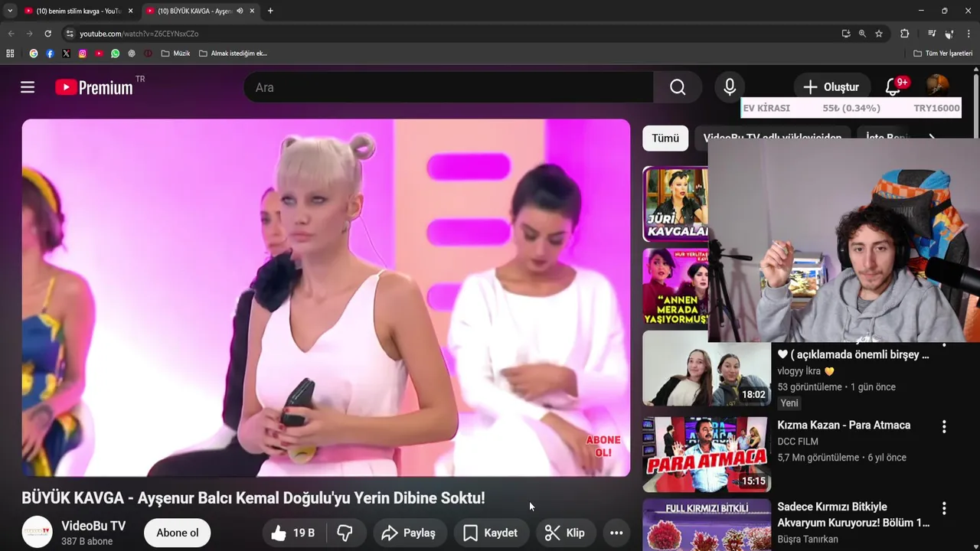This screenshot has height=551, width=980.
Task: Reload the page in Chrome
Action: 47,34
